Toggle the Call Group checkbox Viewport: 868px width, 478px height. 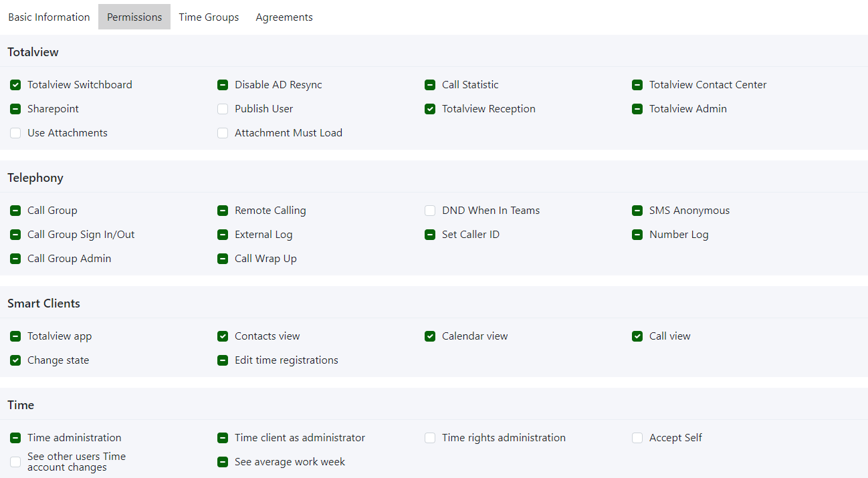[15, 211]
